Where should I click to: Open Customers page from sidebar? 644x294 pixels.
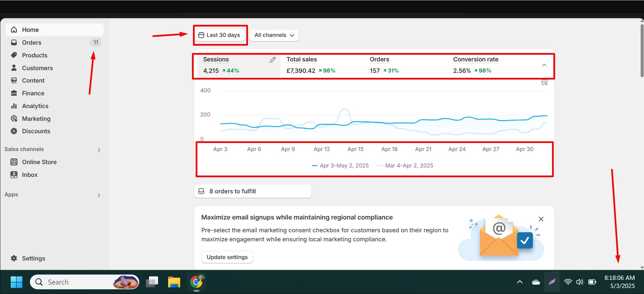coord(37,68)
